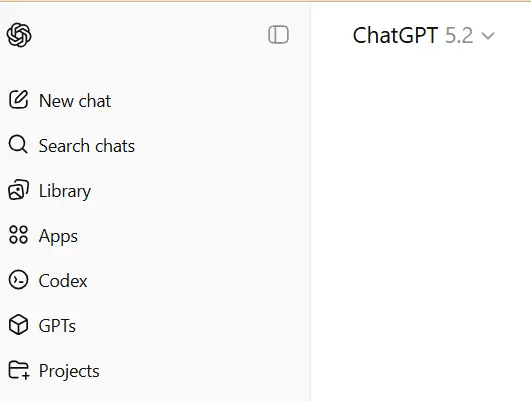Click the Codex terminal icon
Image resolution: width=531 pixels, height=401 pixels.
(18, 280)
